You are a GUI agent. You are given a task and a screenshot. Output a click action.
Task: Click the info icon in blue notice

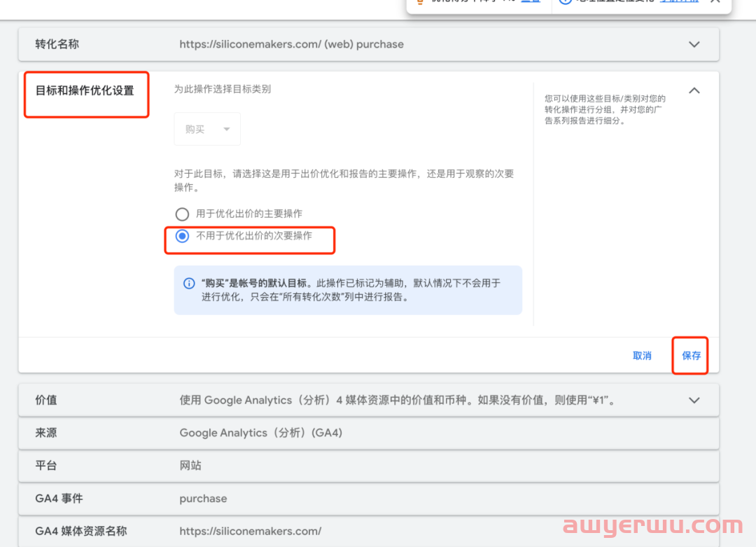(x=189, y=284)
